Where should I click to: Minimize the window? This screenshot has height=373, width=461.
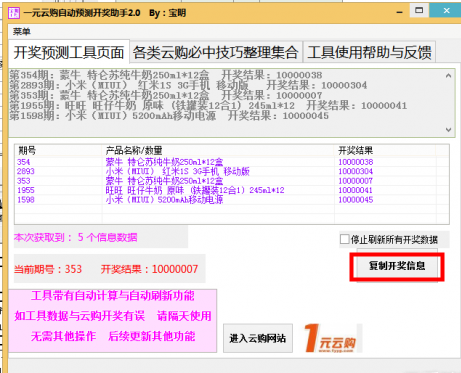point(399,12)
